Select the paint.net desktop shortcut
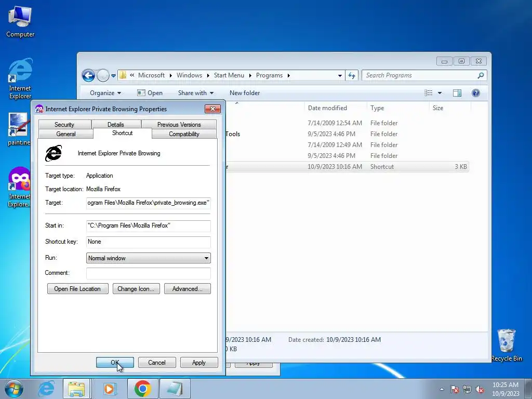This screenshot has height=399, width=532. click(x=19, y=129)
